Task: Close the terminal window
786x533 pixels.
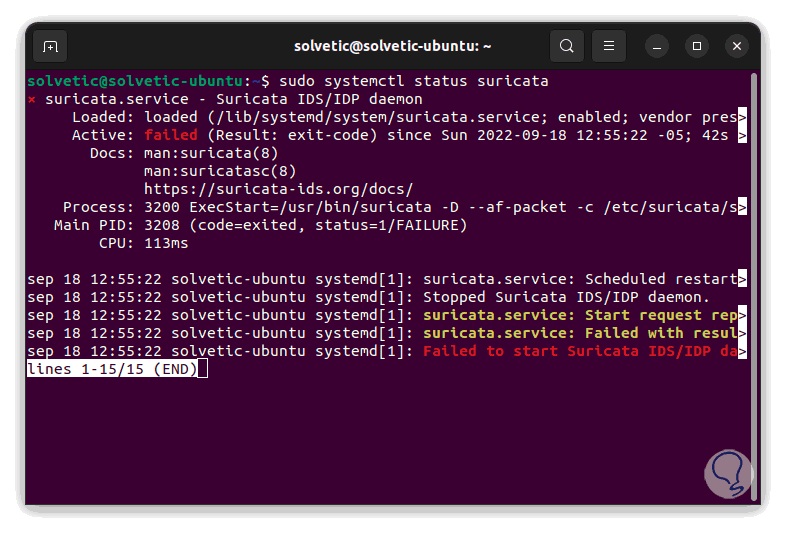Action: 737,46
